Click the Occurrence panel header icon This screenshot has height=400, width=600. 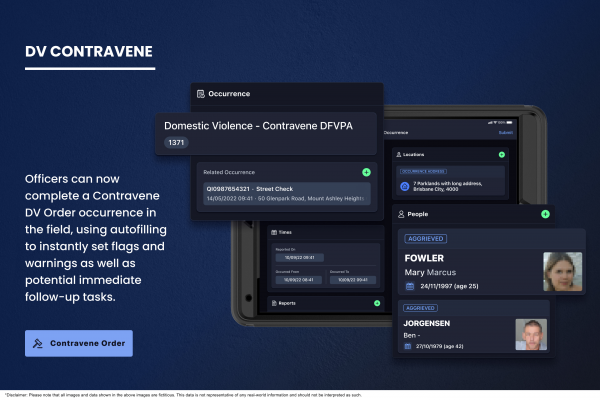201,94
